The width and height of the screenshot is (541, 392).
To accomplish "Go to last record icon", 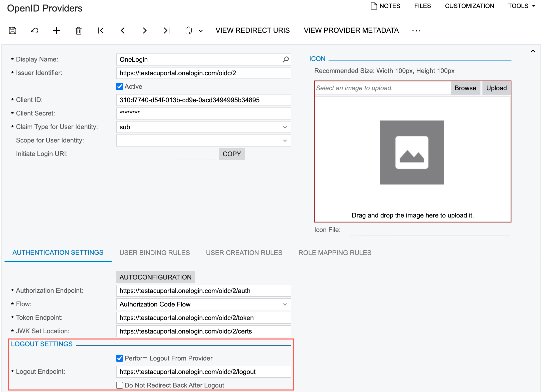I will point(167,30).
